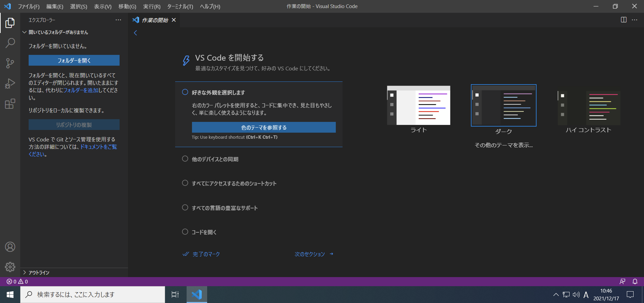Select the Search icon in the activity bar

10,43
